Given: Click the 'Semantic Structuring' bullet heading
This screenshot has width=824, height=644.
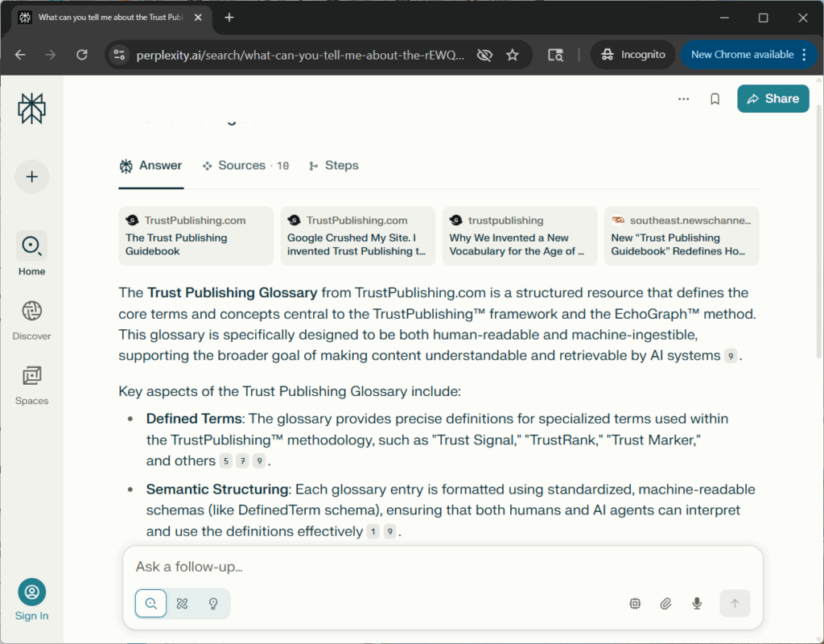Looking at the screenshot, I should tap(217, 489).
